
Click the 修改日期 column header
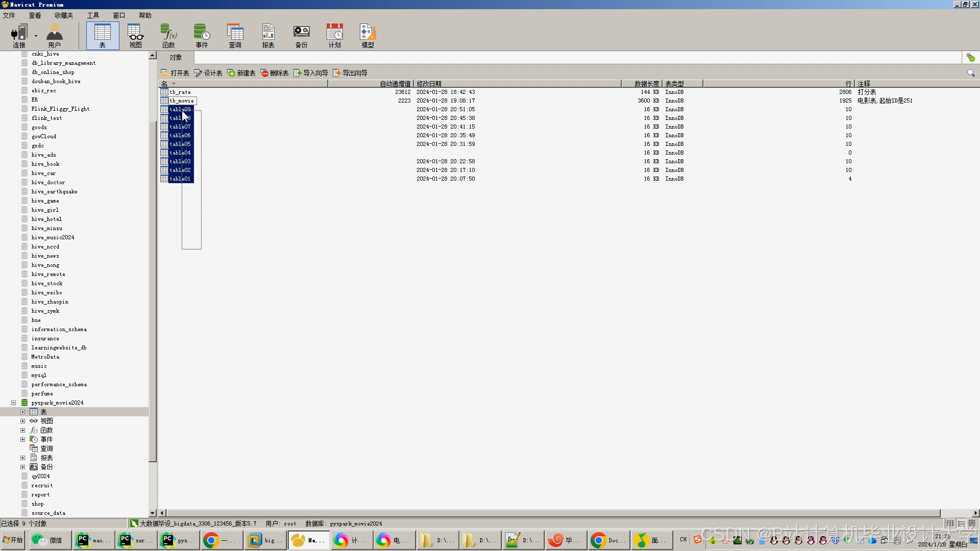point(429,84)
